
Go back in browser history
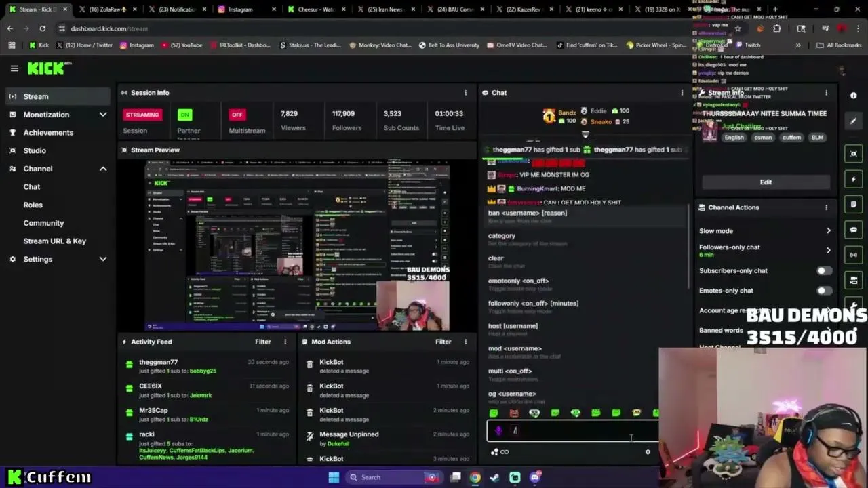(x=10, y=28)
